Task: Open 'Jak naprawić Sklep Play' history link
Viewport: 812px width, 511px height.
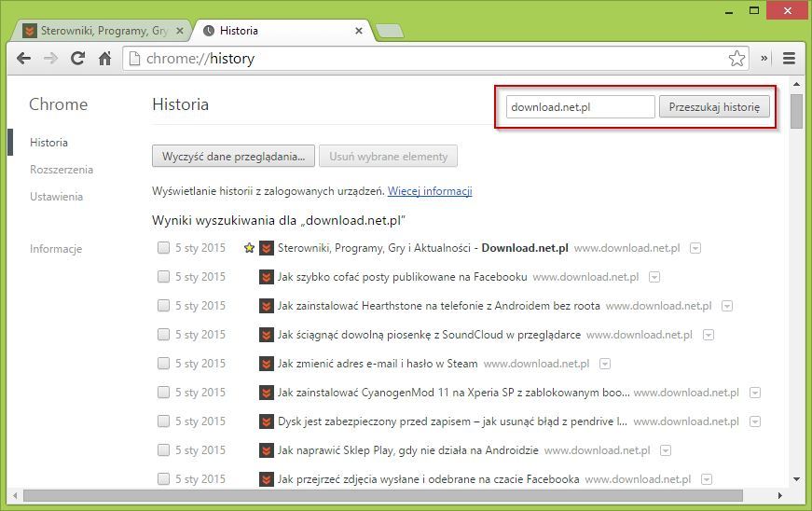Action: pyautogui.click(x=408, y=450)
